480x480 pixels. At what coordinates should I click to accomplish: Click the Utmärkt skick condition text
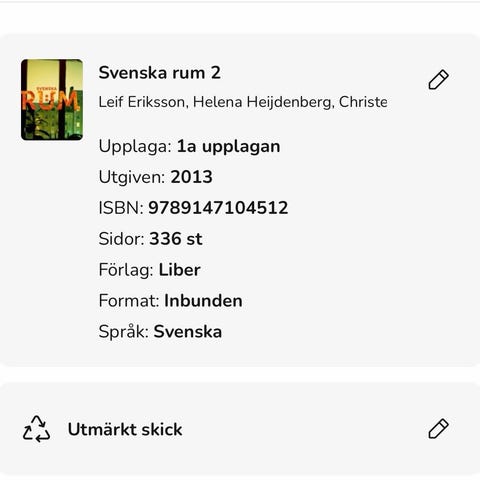click(x=125, y=429)
